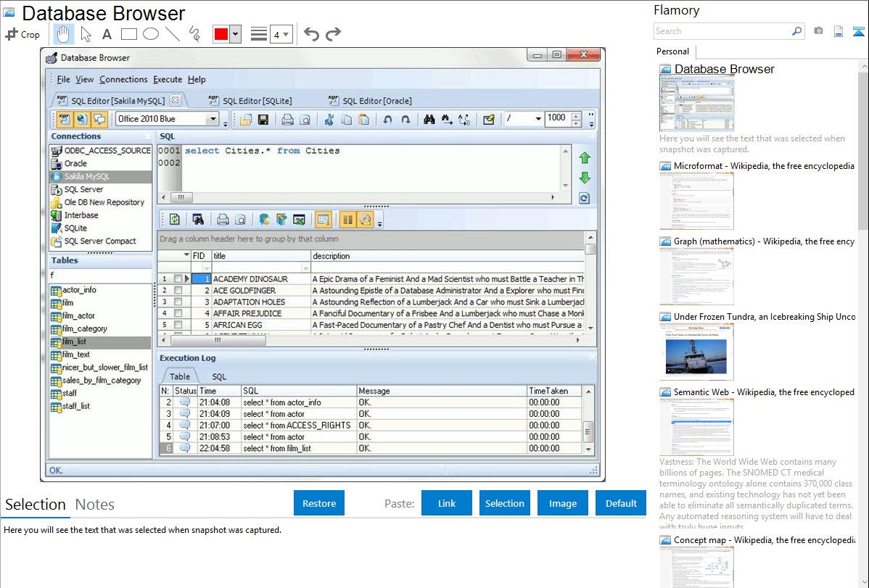869x588 pixels.
Task: Click the Selection paste button
Action: click(x=504, y=502)
